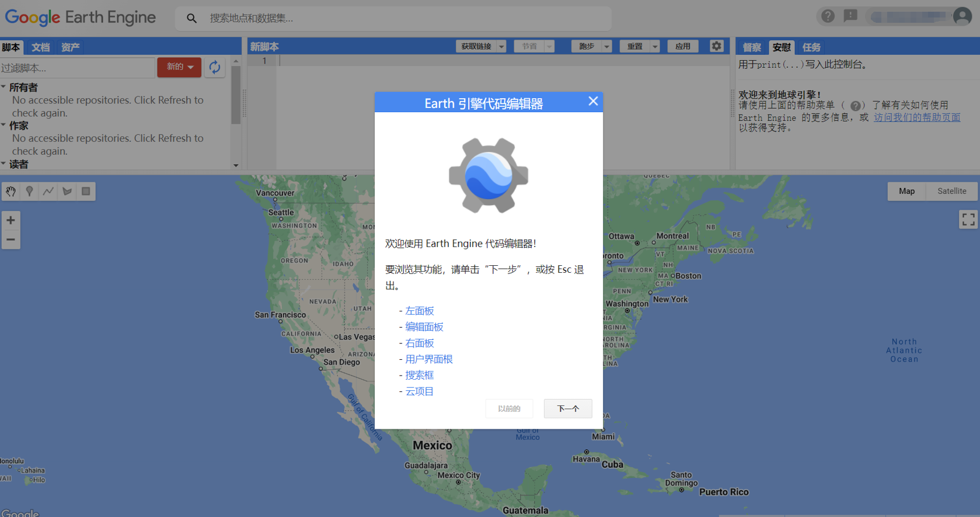
Task: Switch to the 脚本 tab
Action: 11,47
